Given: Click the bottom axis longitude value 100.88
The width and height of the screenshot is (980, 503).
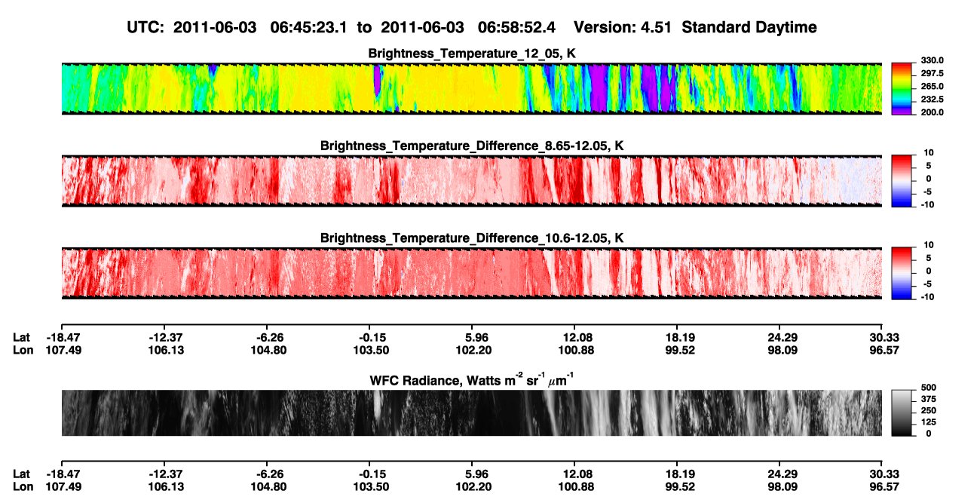Looking at the screenshot, I should [x=577, y=486].
